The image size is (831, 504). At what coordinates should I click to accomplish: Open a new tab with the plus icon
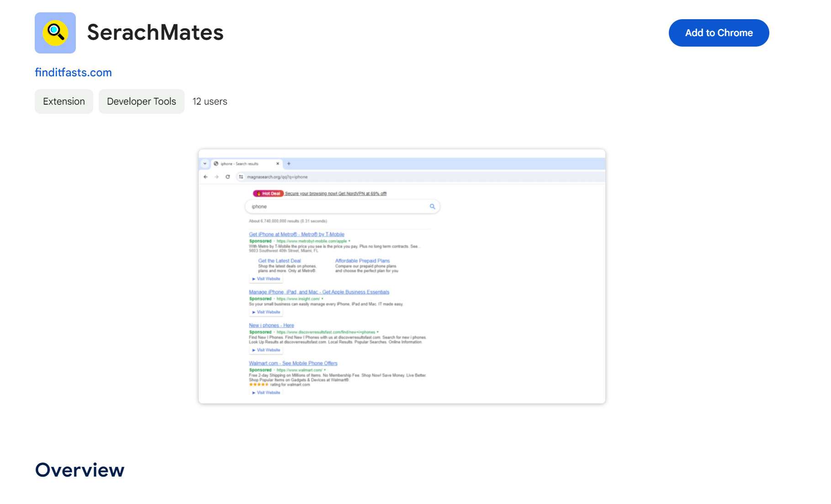[x=288, y=164]
